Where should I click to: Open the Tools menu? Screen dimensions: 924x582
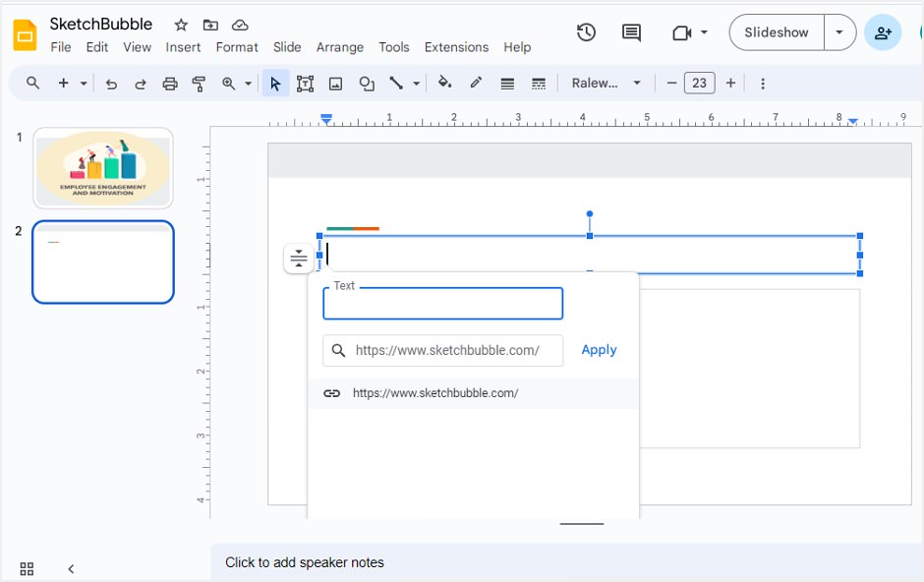click(393, 47)
